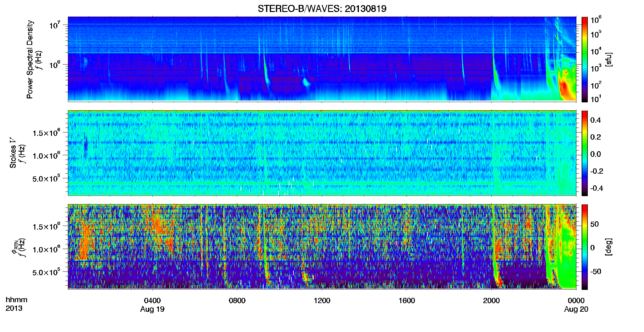644x332 pixels.
Task: Click the bright blob near 1115 in top panel
Action: (306, 82)
